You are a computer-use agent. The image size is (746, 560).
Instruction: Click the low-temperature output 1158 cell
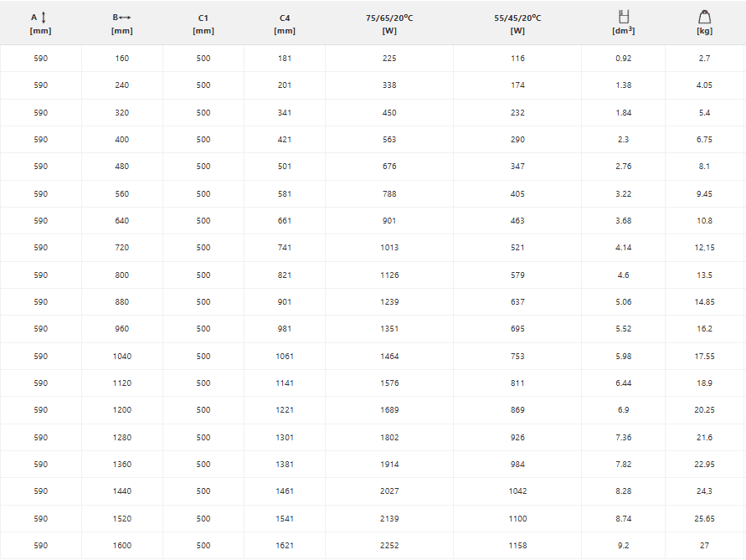coord(517,546)
